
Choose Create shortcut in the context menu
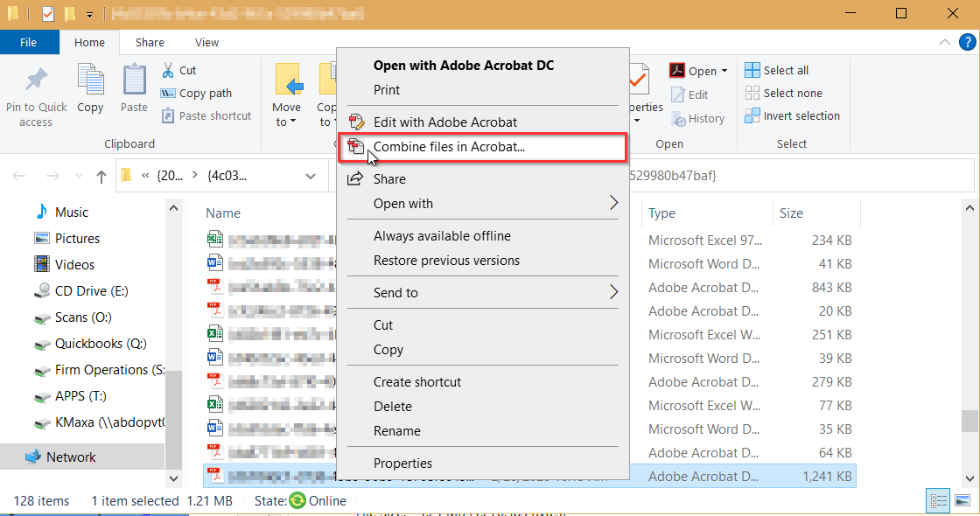pyautogui.click(x=482, y=381)
